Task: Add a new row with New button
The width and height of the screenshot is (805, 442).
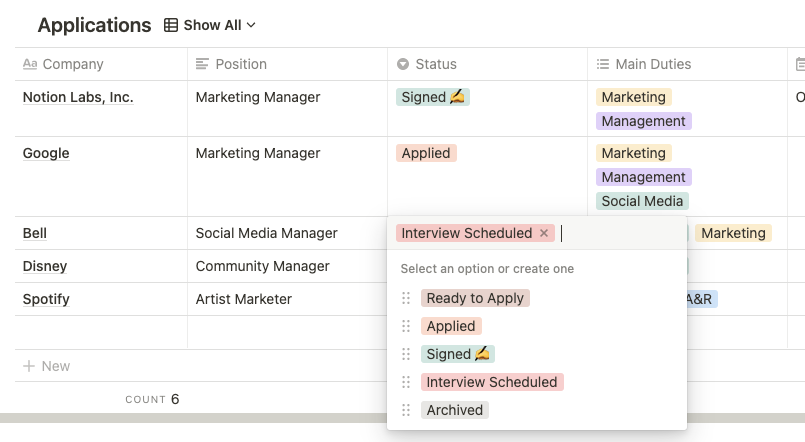Action: [46, 366]
